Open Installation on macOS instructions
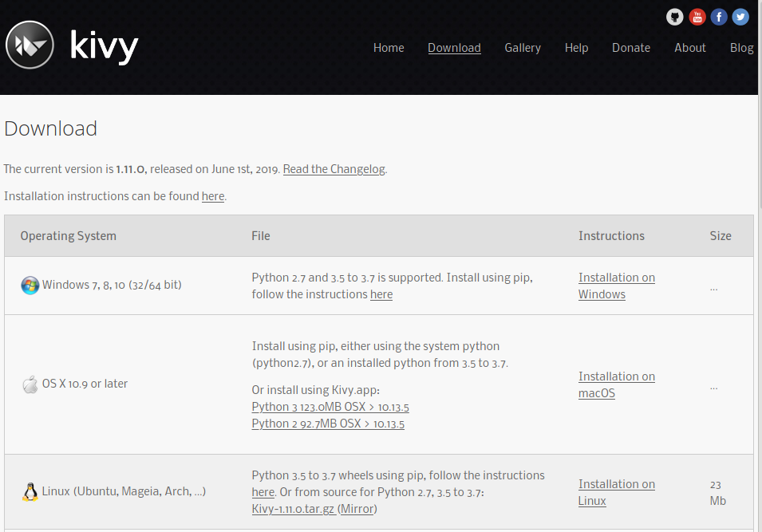The image size is (762, 532). (616, 384)
